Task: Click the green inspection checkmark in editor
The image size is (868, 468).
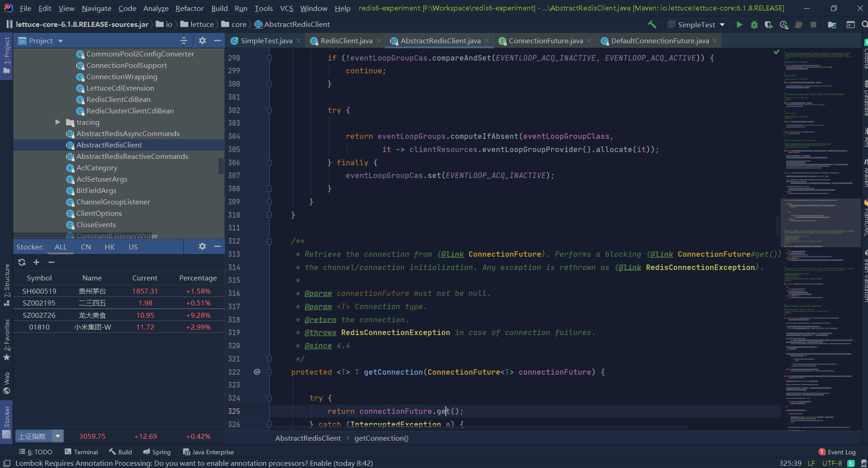Action: (777, 52)
